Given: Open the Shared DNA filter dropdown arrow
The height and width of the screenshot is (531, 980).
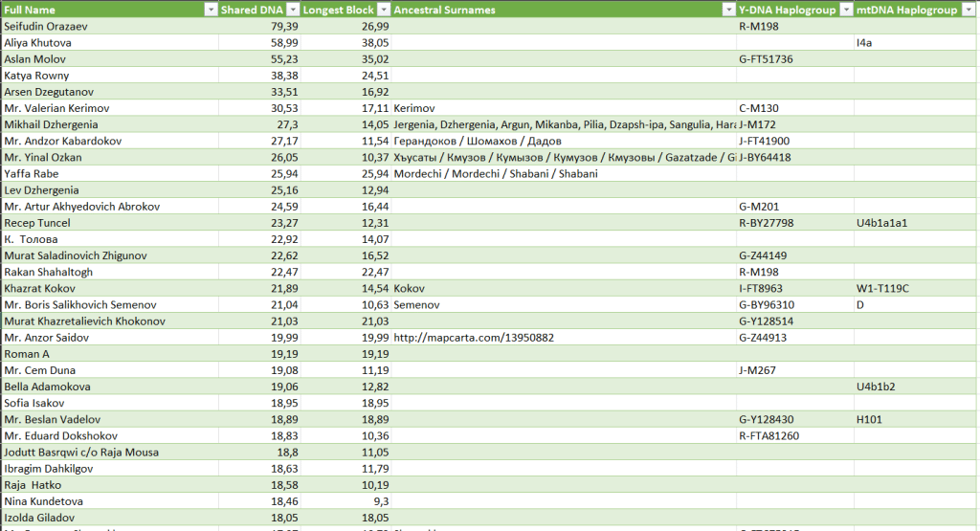Looking at the screenshot, I should tap(289, 10).
